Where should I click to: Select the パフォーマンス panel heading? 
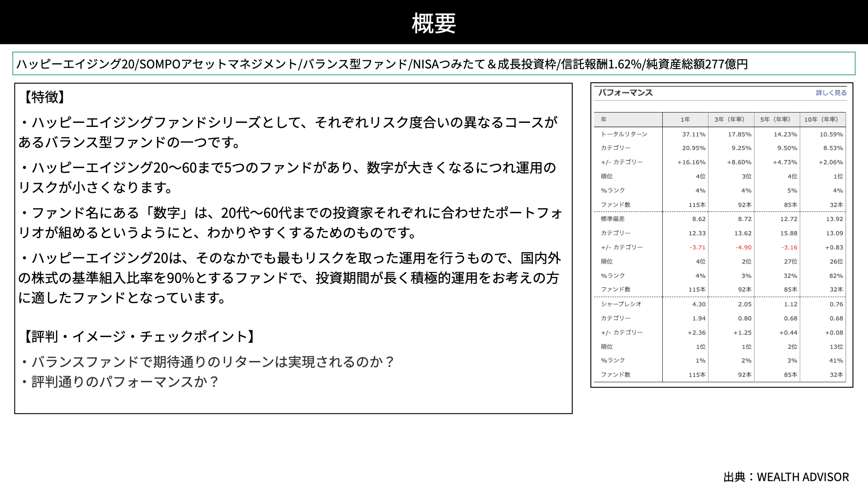tap(626, 93)
